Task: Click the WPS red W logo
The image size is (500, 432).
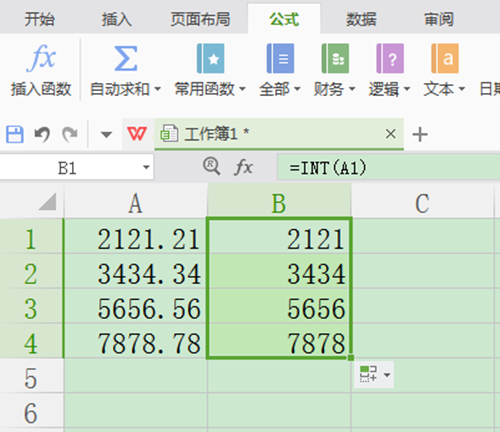Action: [x=137, y=134]
